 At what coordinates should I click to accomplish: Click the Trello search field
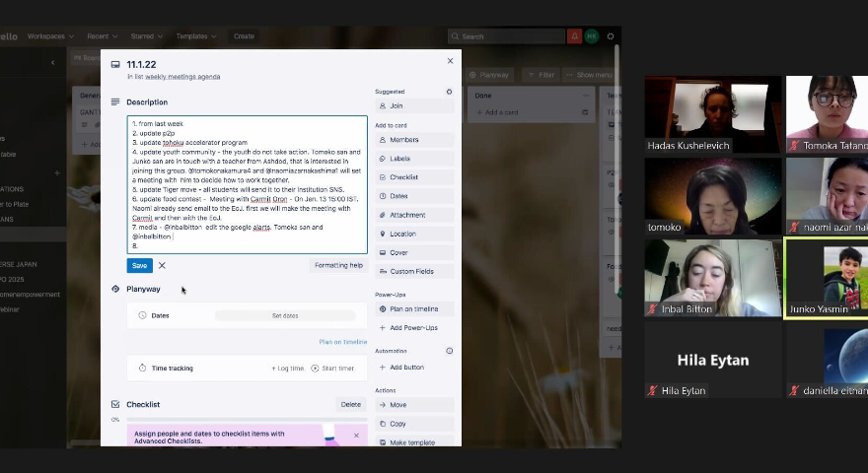tap(506, 36)
